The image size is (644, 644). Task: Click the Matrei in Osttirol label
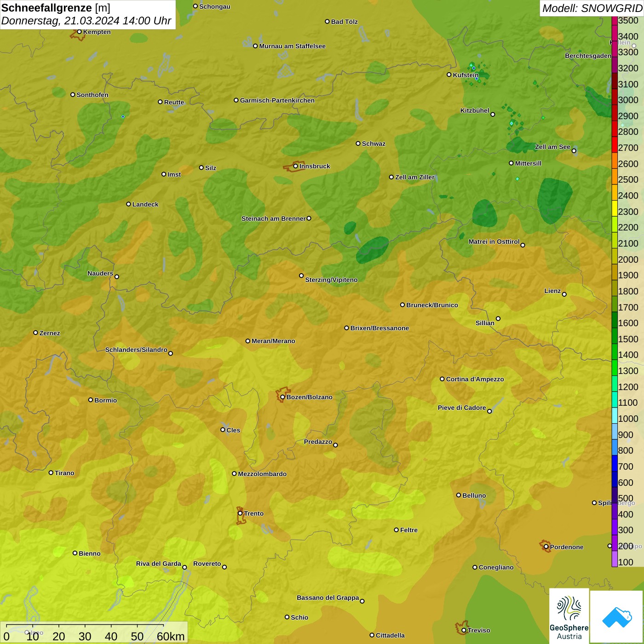tap(494, 241)
